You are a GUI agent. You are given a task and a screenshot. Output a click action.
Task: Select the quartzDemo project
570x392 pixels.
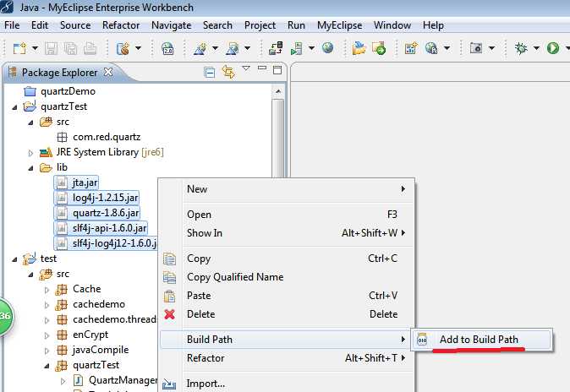(x=68, y=91)
